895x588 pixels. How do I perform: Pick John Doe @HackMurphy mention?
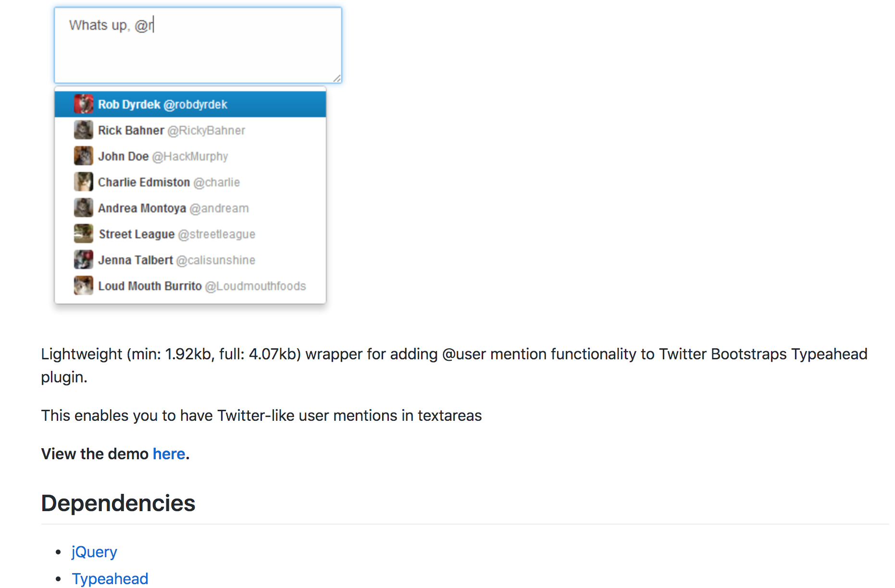point(190,156)
